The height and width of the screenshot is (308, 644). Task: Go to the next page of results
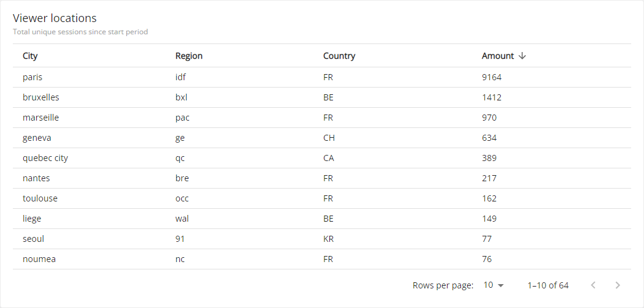click(x=618, y=285)
